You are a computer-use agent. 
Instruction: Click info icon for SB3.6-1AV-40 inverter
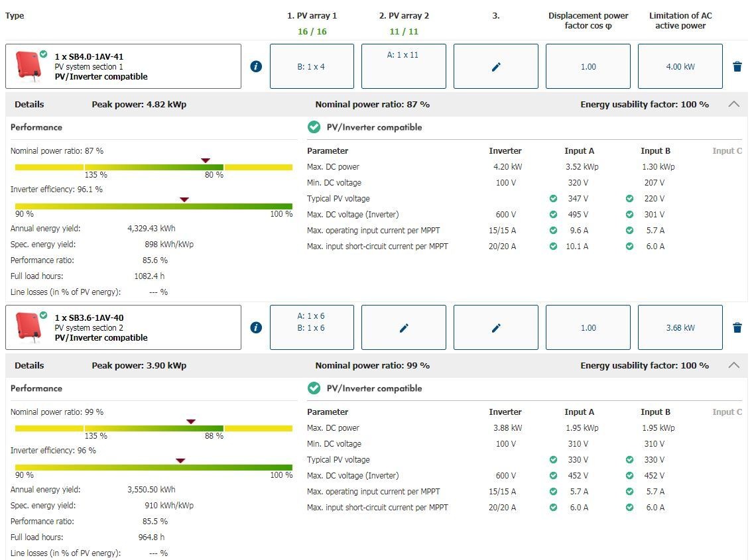pos(256,327)
